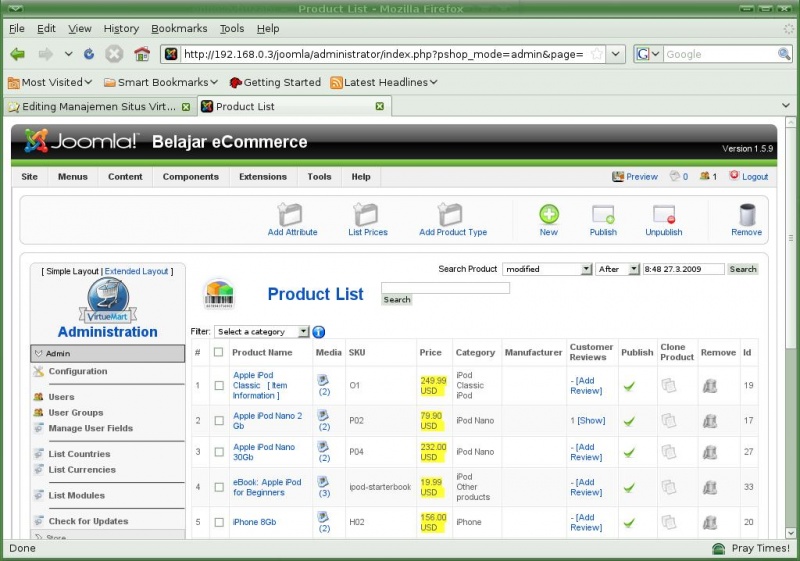This screenshot has height=561, width=800.
Task: Open the eBook: Apple iPod for Beginners link
Action: pos(267,487)
